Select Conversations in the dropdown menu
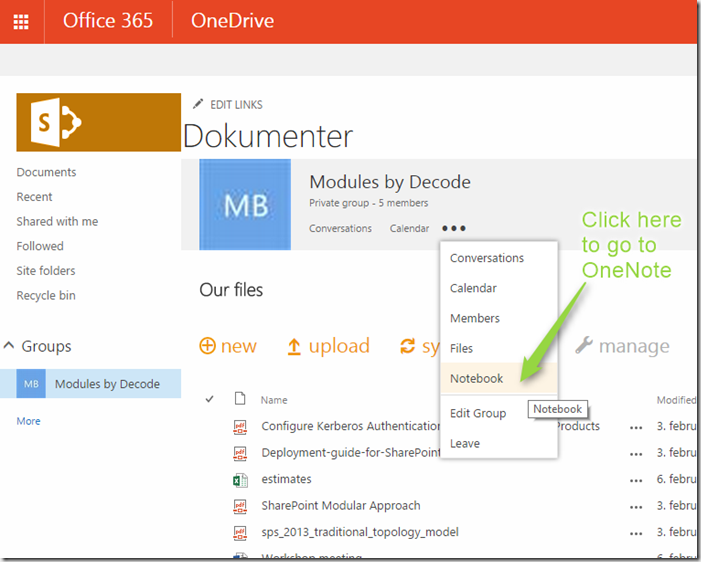This screenshot has height=562, width=701. point(499,258)
